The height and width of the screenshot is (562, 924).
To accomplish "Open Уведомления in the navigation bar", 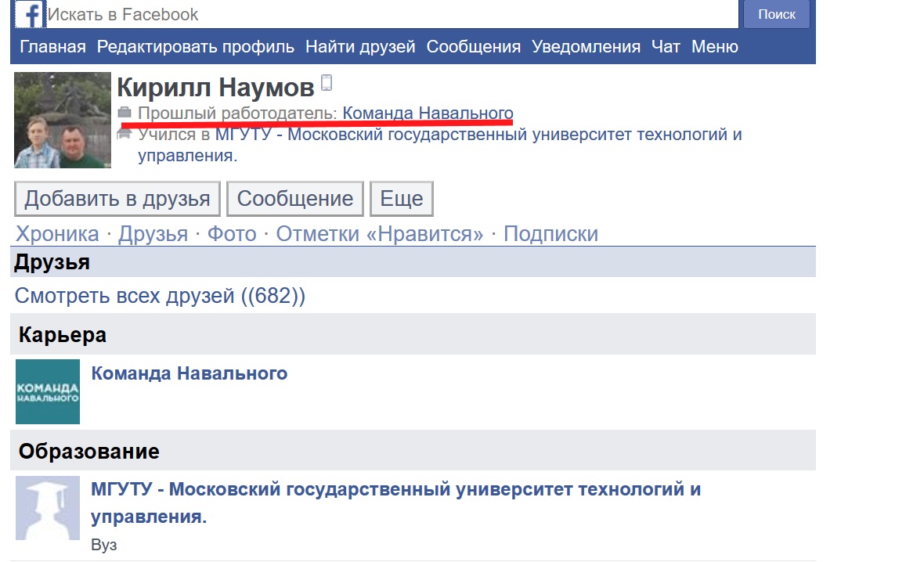I will pos(586,47).
